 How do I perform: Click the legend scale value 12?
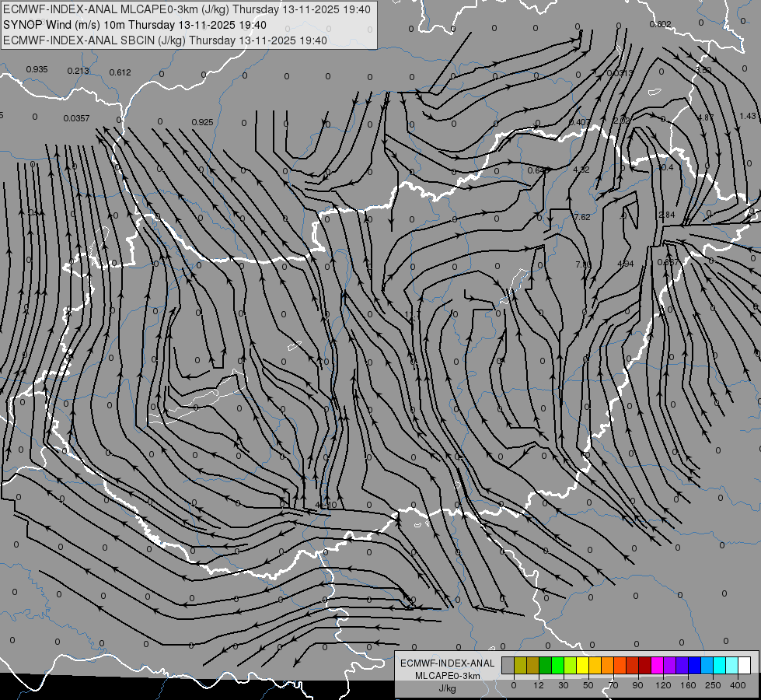(x=539, y=685)
